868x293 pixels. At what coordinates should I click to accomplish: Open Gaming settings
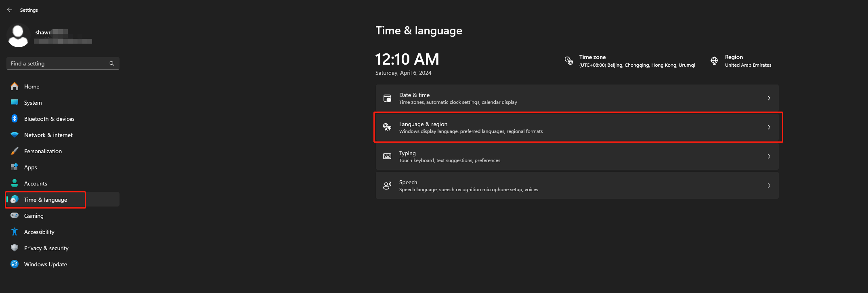(x=63, y=216)
